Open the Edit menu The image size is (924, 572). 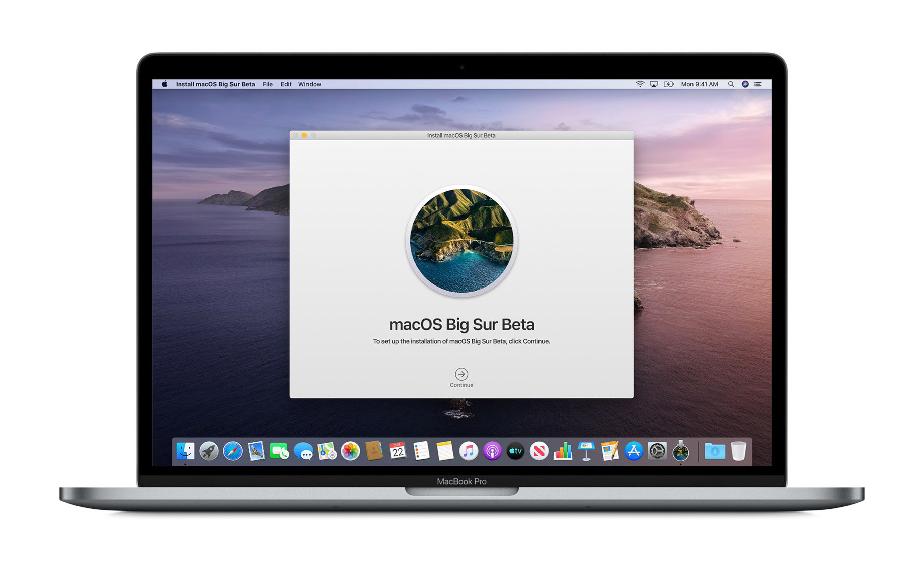pyautogui.click(x=286, y=84)
